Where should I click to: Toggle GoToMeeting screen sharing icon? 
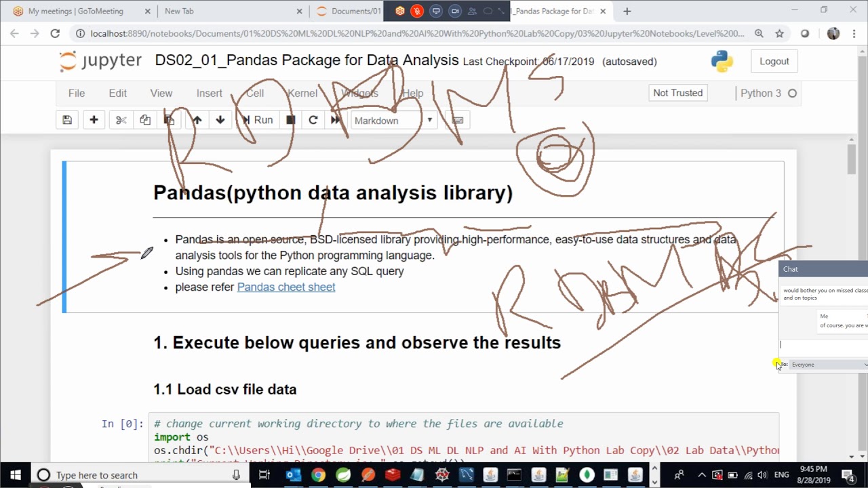[436, 11]
